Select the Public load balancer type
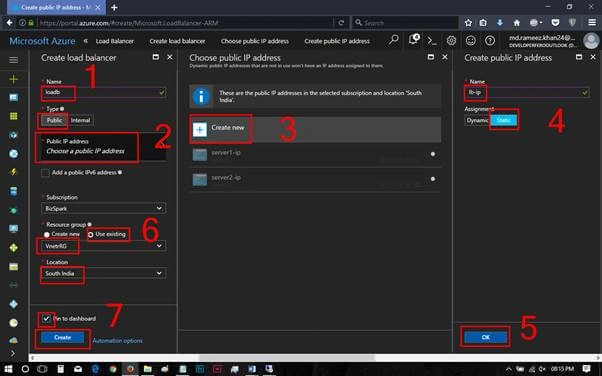Screen dimensions: 602x376 pos(54,120)
